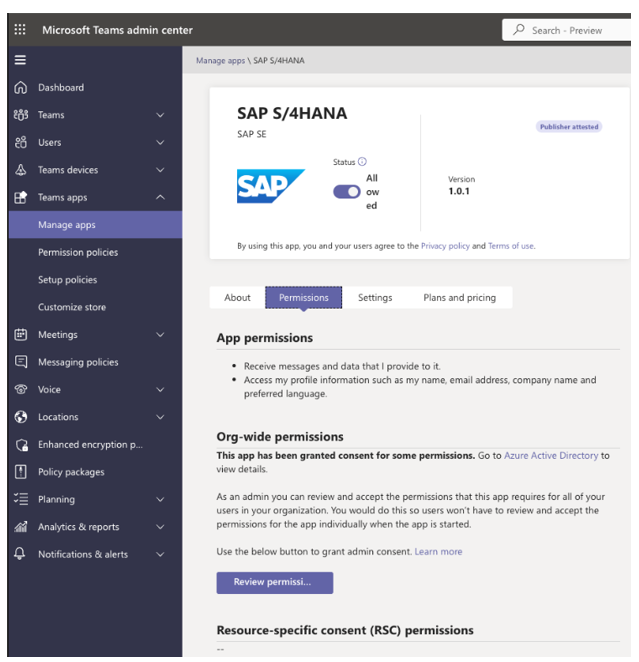The image size is (639, 662).
Task: Open the Azure Active Directory link
Action: [x=550, y=456]
